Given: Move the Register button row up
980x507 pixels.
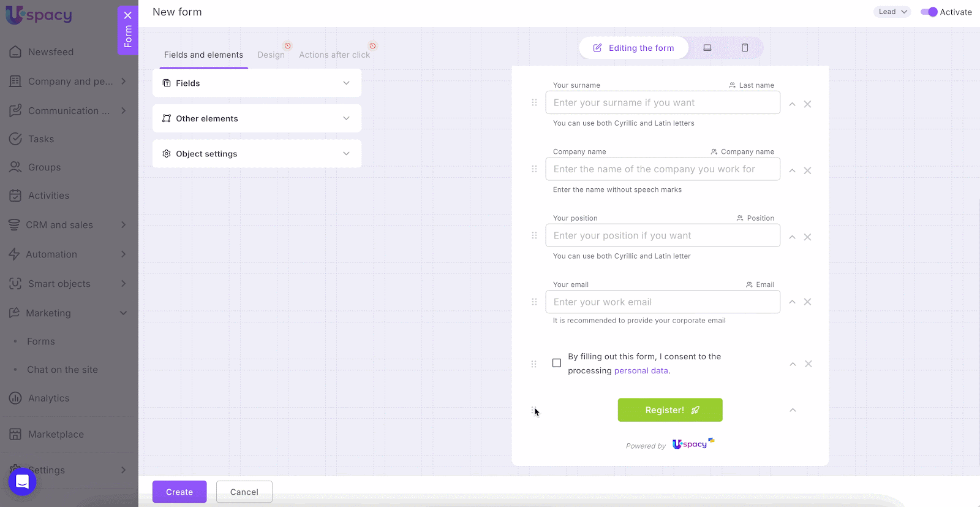Looking at the screenshot, I should point(793,410).
